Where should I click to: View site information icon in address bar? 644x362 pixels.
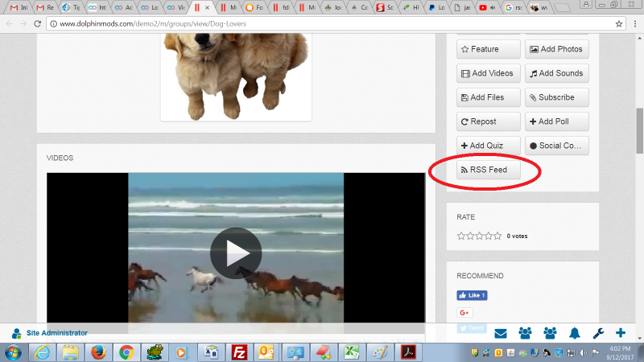[x=53, y=24]
